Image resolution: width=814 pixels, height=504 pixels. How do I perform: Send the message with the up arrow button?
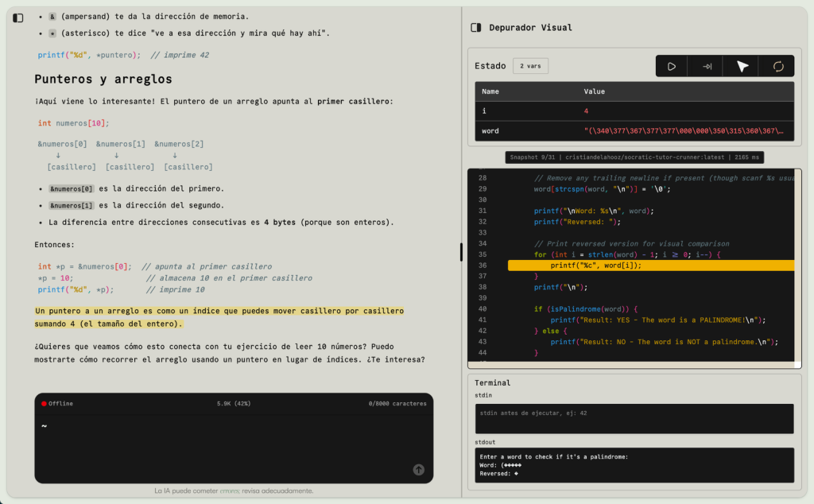[418, 470]
